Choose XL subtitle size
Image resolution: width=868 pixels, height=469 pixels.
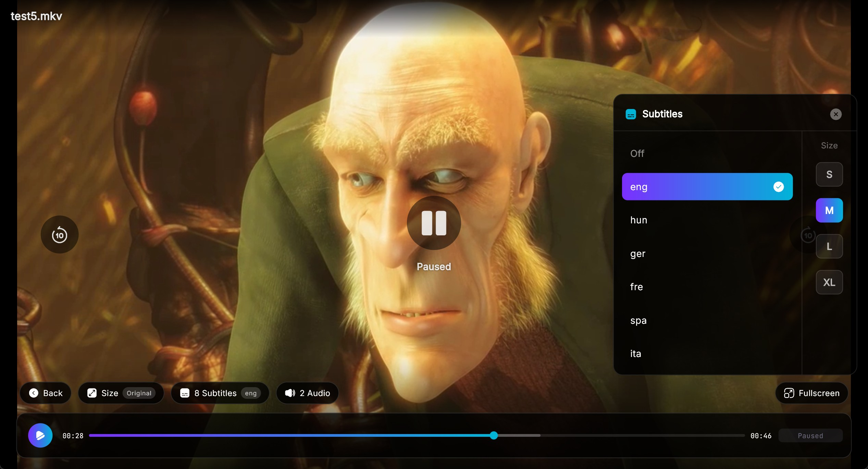point(829,282)
